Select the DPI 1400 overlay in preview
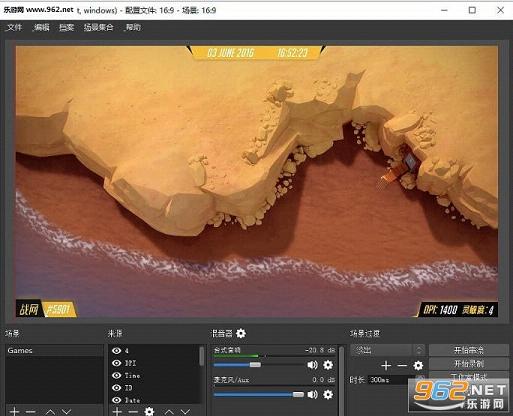 coord(457,310)
